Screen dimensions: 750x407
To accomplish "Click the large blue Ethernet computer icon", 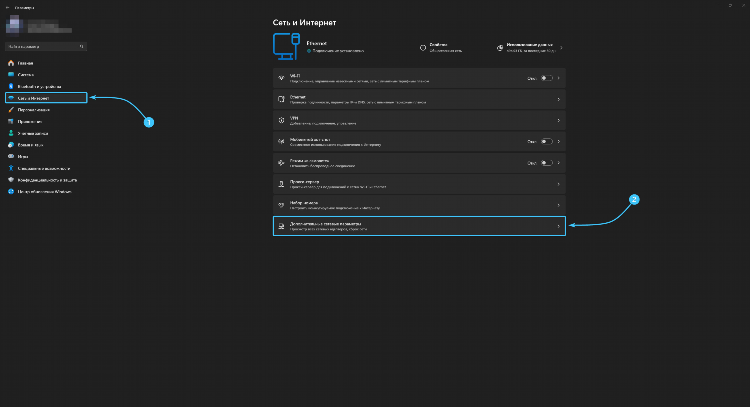I will coord(286,46).
